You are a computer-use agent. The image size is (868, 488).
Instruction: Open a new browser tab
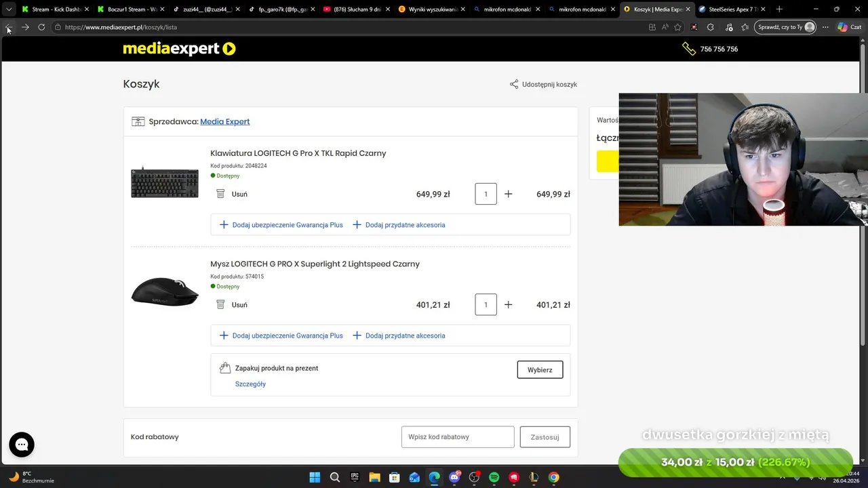[x=779, y=9]
